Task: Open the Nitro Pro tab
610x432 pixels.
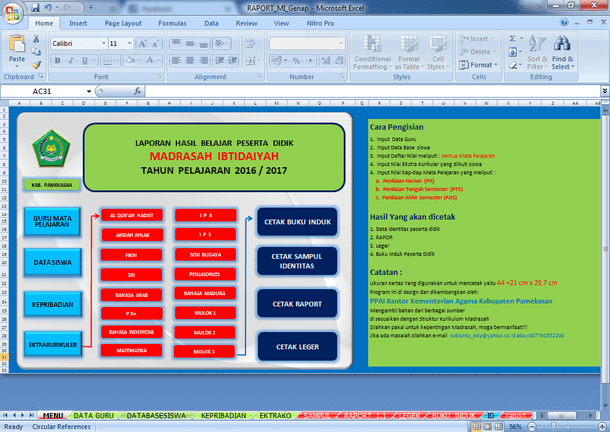Action: tap(320, 23)
